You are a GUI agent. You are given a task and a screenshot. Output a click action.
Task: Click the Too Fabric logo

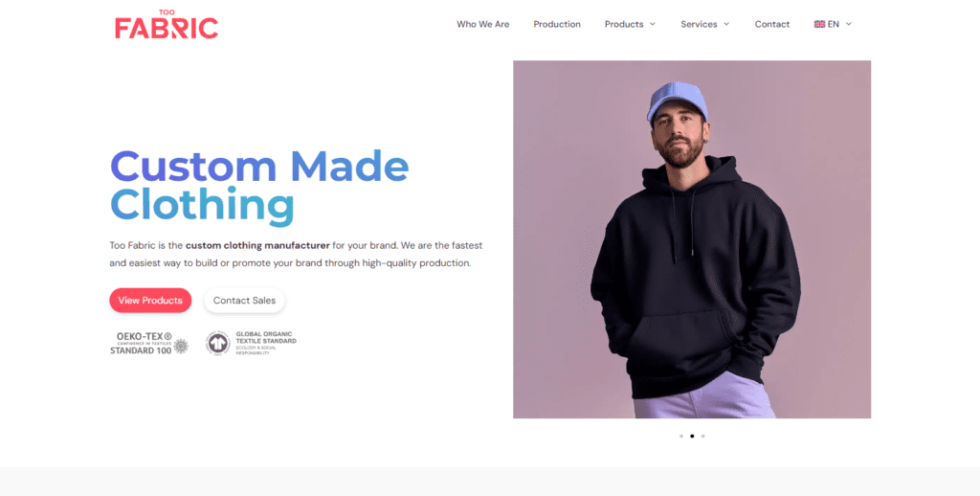pos(167,25)
